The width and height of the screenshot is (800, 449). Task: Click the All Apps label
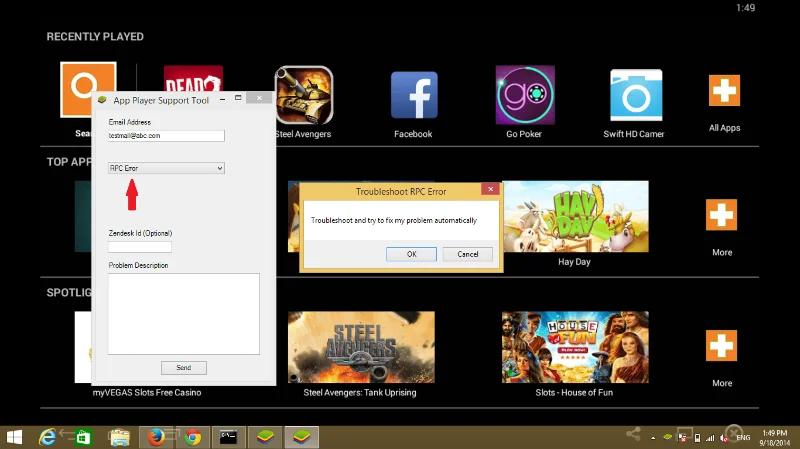[724, 128]
